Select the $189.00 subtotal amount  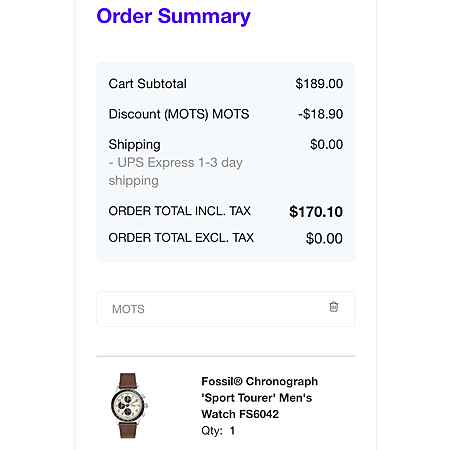[x=319, y=84]
